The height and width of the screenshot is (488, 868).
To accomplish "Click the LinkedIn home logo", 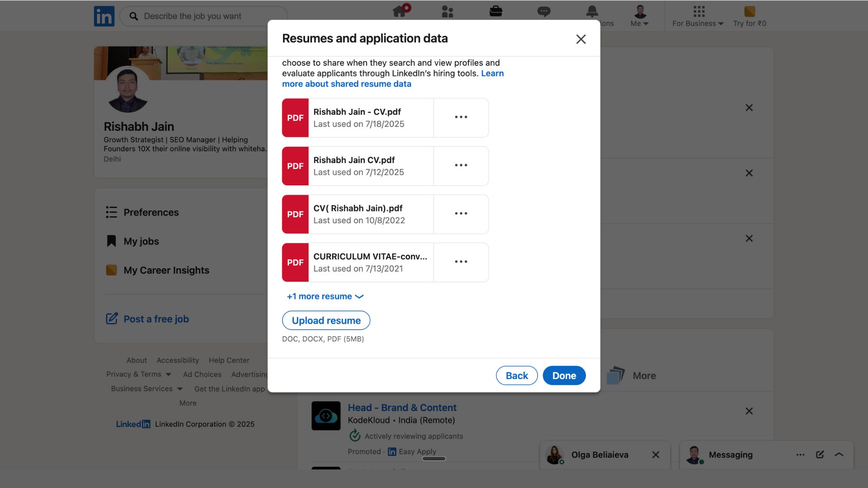I will (x=104, y=16).
